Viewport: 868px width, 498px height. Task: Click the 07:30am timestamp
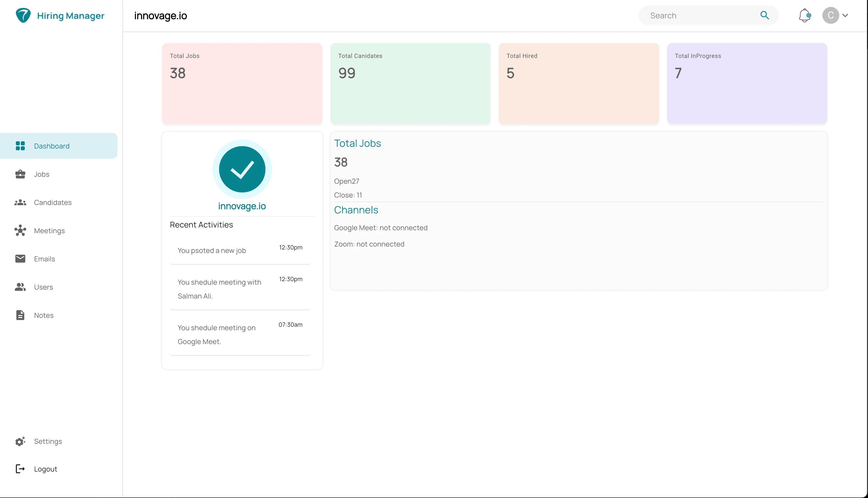point(291,324)
